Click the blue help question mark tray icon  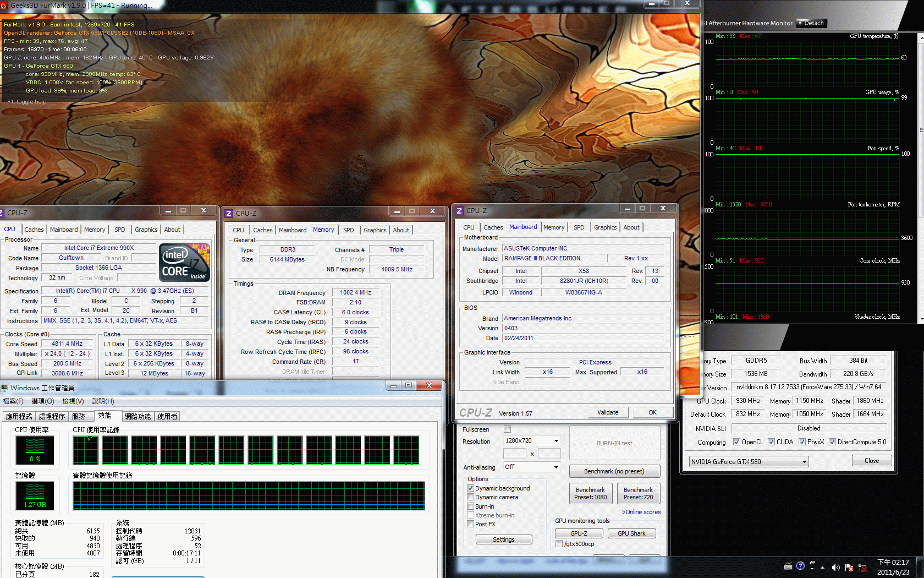point(800,566)
